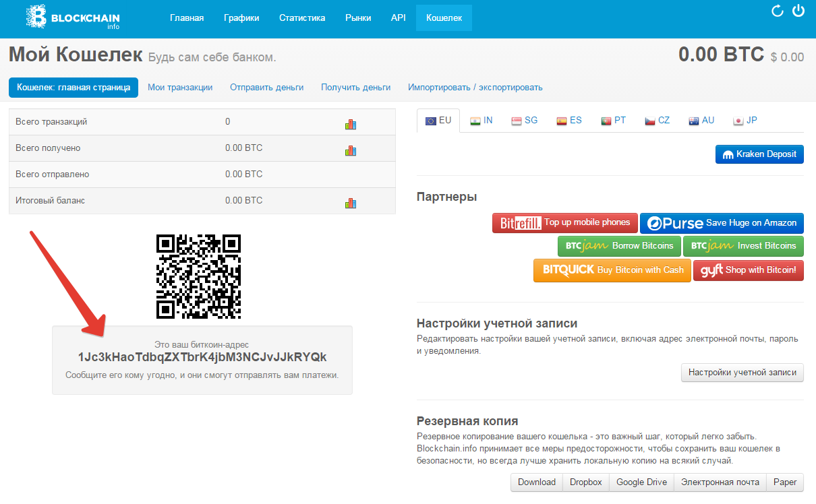Click the Download backup button
This screenshot has height=504, width=816.
click(537, 482)
